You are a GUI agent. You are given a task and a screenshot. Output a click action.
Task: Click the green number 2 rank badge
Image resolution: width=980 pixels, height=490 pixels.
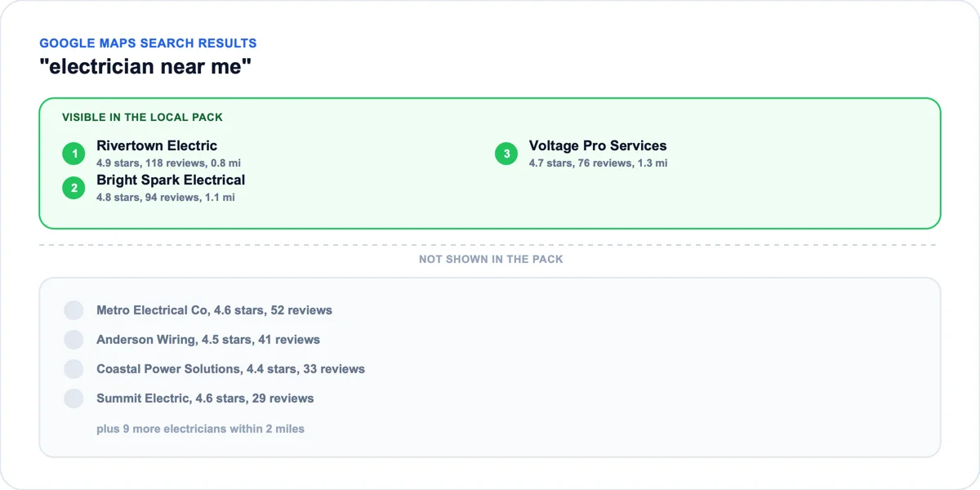click(73, 188)
